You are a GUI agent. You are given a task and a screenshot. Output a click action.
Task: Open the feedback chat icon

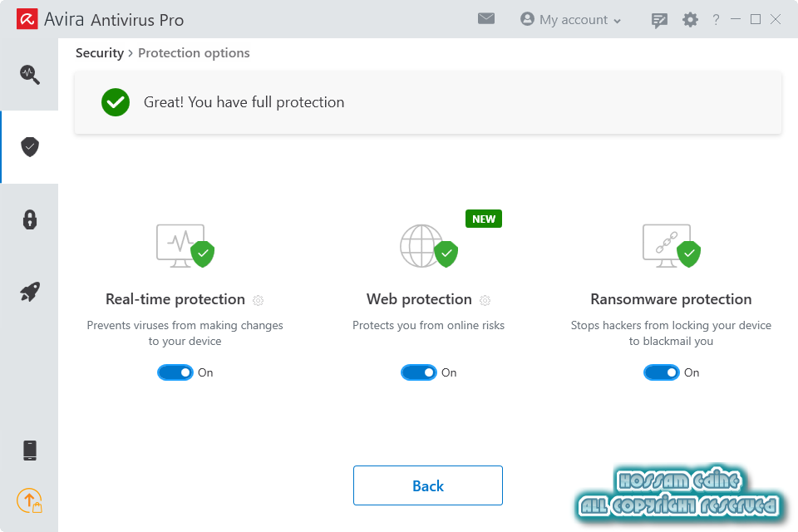[x=659, y=20]
